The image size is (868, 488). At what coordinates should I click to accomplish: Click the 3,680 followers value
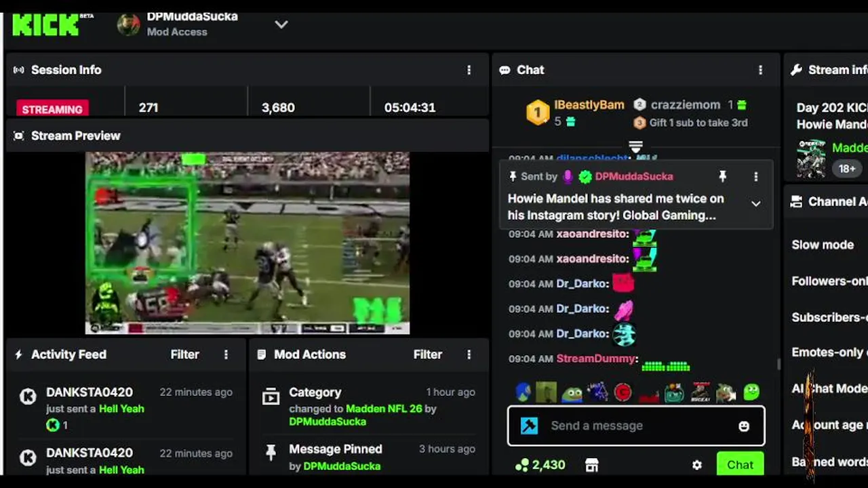[278, 107]
